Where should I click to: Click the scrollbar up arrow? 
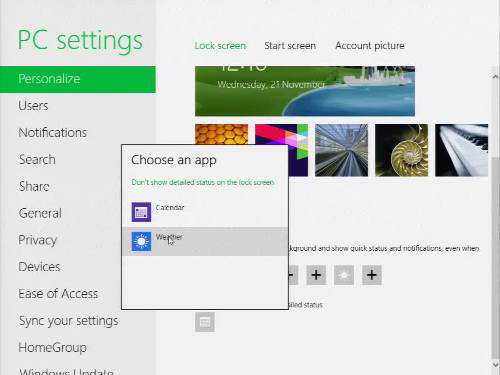coord(496,77)
